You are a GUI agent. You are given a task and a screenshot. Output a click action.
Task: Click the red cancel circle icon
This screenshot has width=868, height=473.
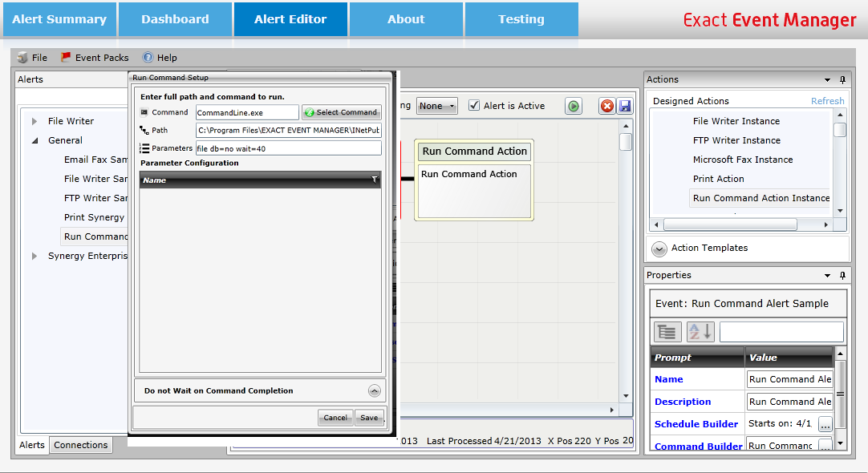607,105
